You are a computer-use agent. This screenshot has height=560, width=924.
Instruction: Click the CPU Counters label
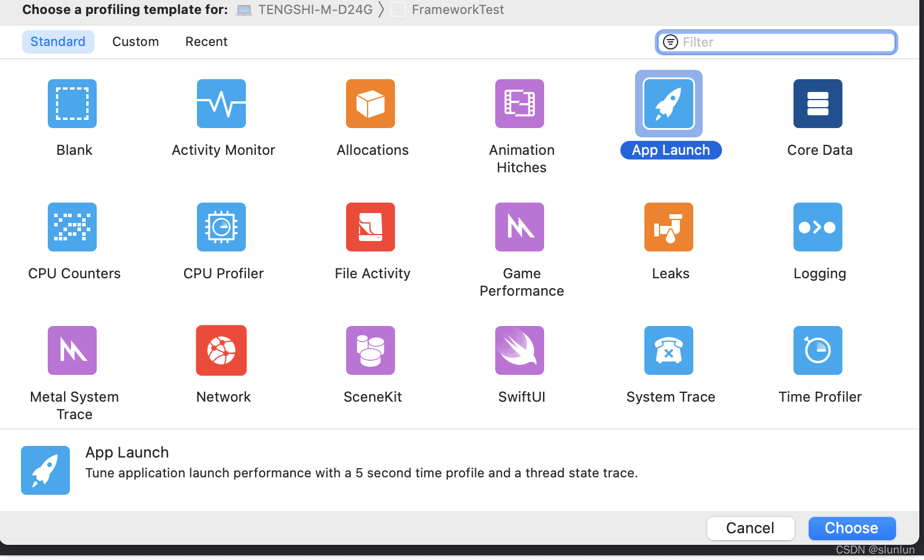click(75, 274)
